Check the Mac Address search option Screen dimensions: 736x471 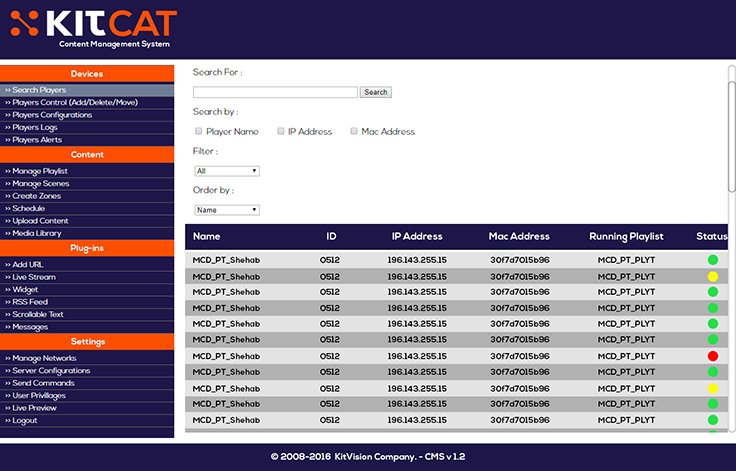(x=354, y=131)
